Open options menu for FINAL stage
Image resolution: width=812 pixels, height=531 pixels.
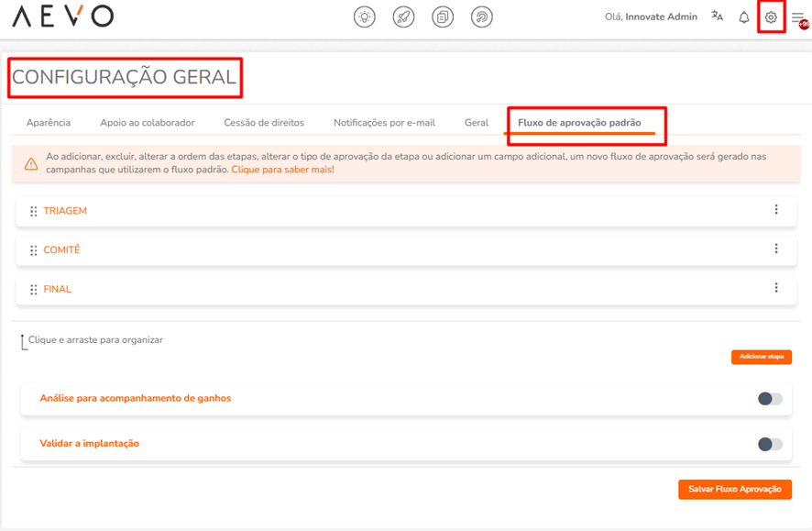click(x=776, y=288)
